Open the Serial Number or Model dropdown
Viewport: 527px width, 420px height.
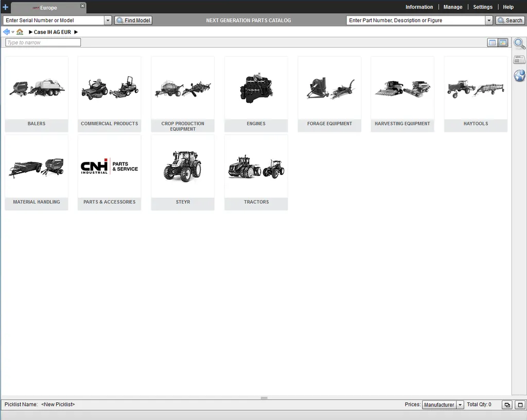point(108,21)
